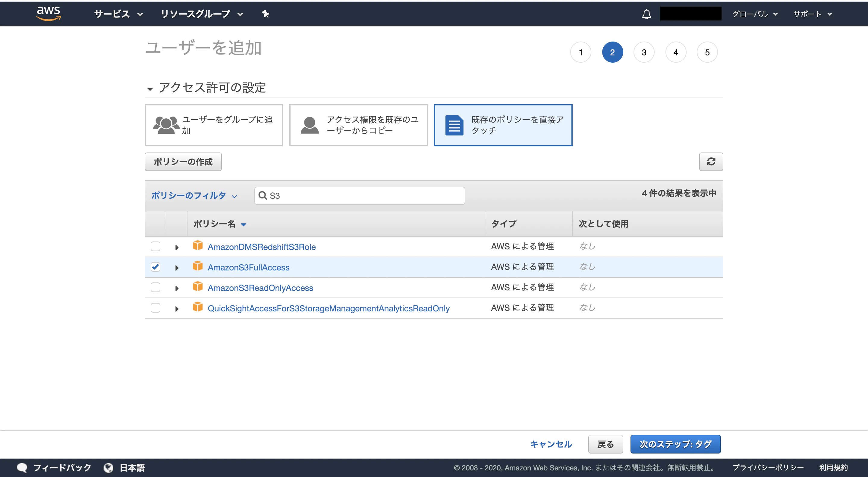Viewport: 868px width, 477px height.
Task: Jump to wizard step 4
Action: (x=676, y=52)
